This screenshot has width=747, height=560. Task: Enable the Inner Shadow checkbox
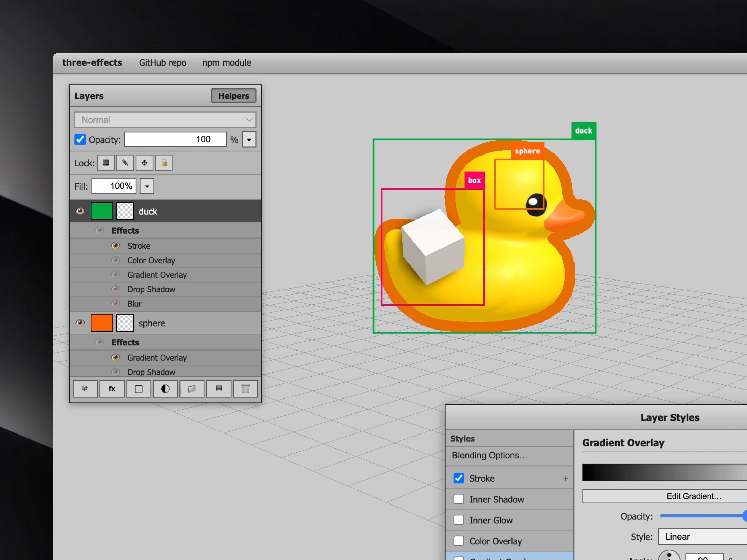click(458, 499)
